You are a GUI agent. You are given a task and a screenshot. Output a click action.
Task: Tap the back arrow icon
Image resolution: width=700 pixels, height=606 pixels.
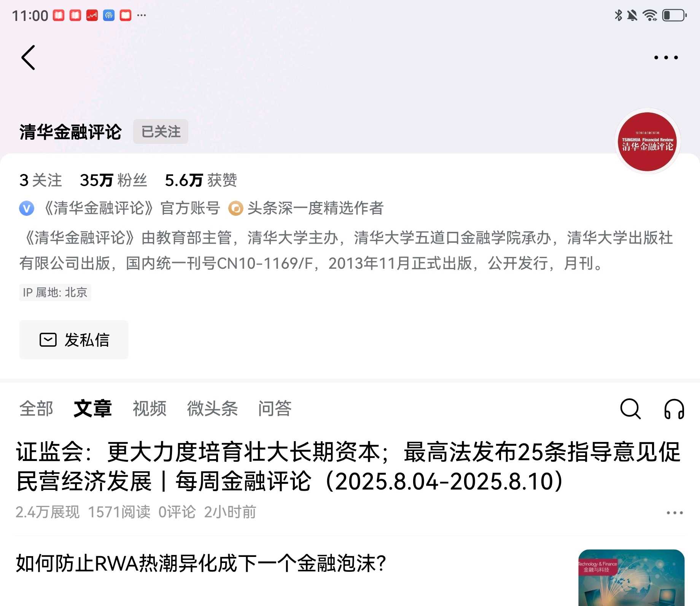tap(28, 57)
